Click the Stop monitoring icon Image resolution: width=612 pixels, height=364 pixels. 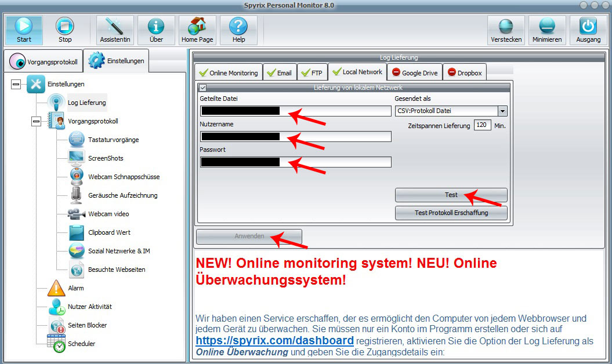click(x=65, y=26)
